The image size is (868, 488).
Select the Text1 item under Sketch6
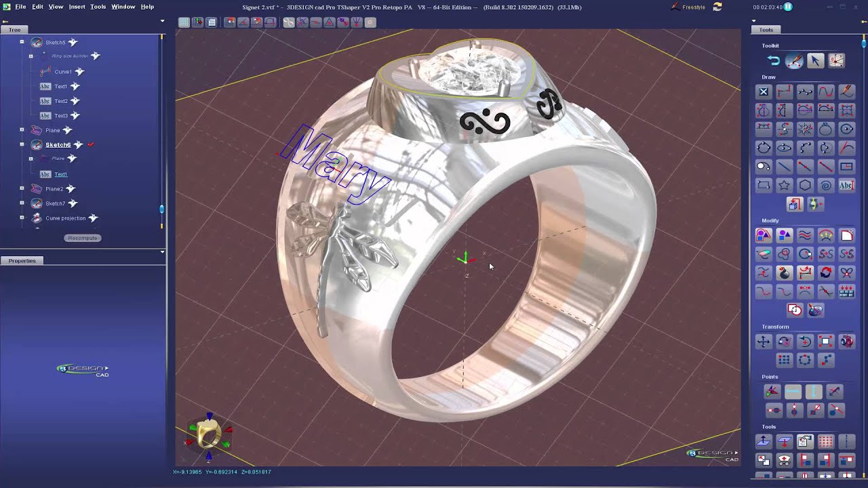coord(60,174)
